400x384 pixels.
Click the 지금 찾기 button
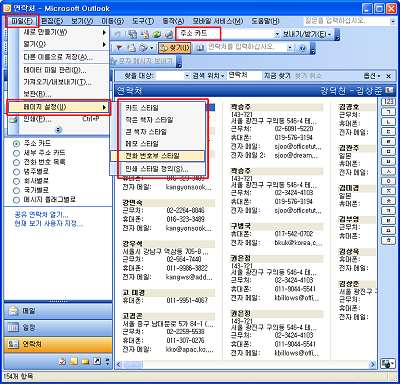click(277, 76)
